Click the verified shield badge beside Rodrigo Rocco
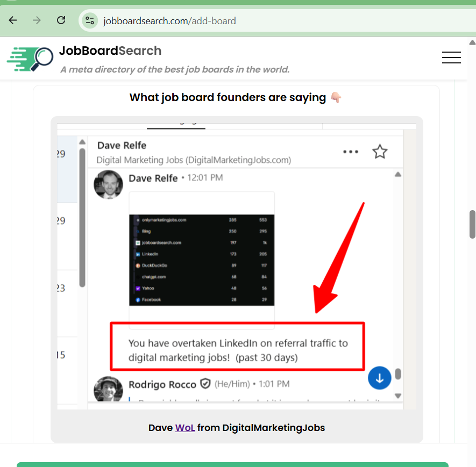 tap(205, 384)
